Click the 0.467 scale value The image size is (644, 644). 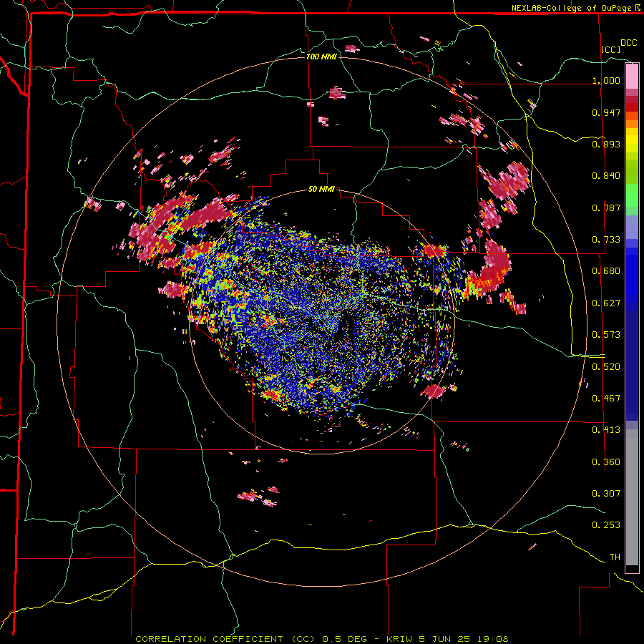(x=606, y=398)
